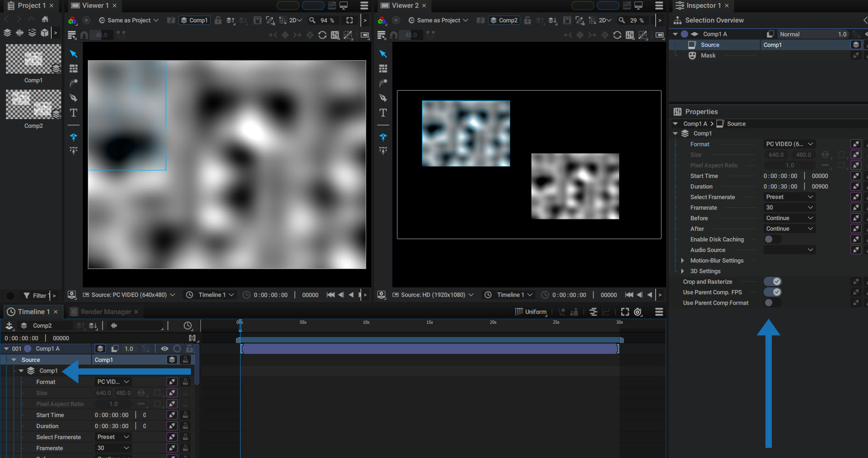Click Comp2 button in Viewer 2 toolbar
This screenshot has height=458, width=868.
[x=504, y=20]
